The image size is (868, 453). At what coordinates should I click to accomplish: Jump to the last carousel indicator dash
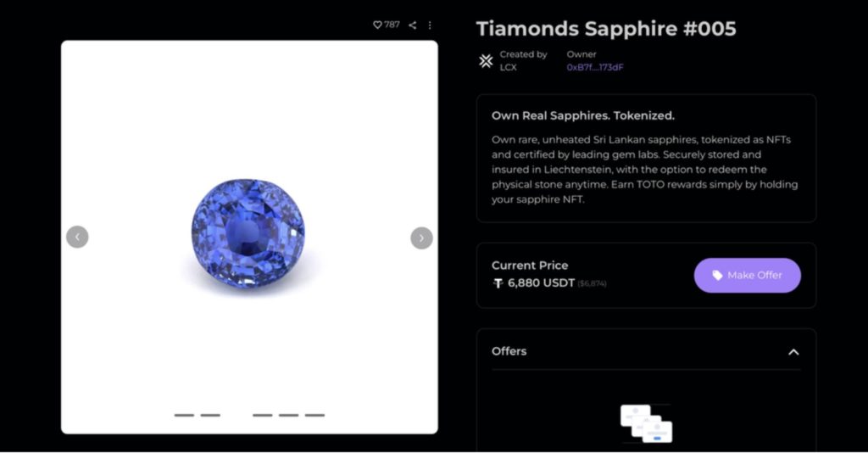315,415
